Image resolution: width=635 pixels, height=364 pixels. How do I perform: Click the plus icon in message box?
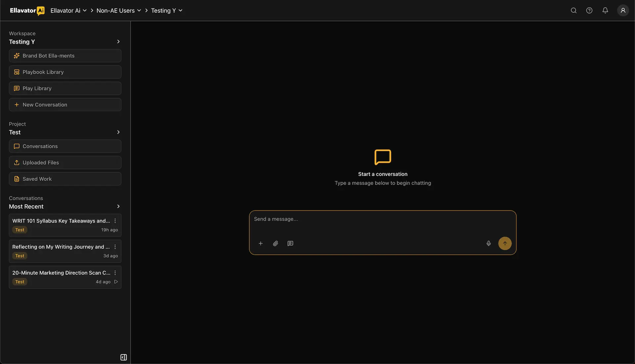point(261,244)
